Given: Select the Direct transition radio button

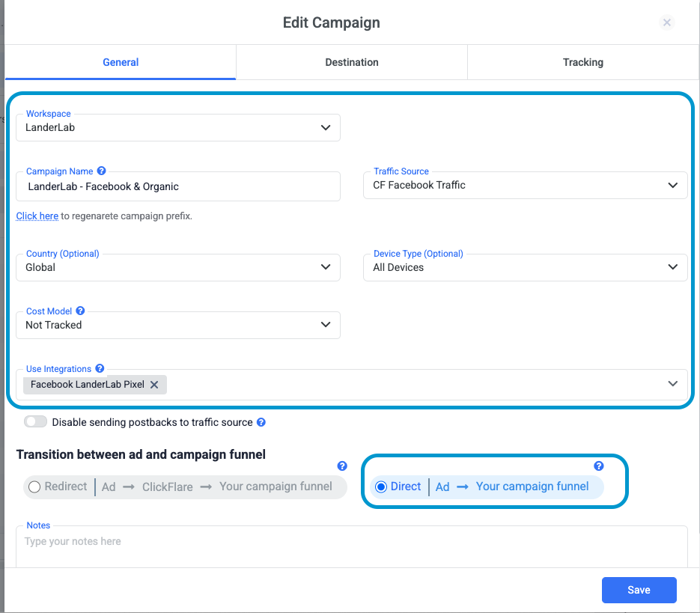Looking at the screenshot, I should pyautogui.click(x=381, y=487).
